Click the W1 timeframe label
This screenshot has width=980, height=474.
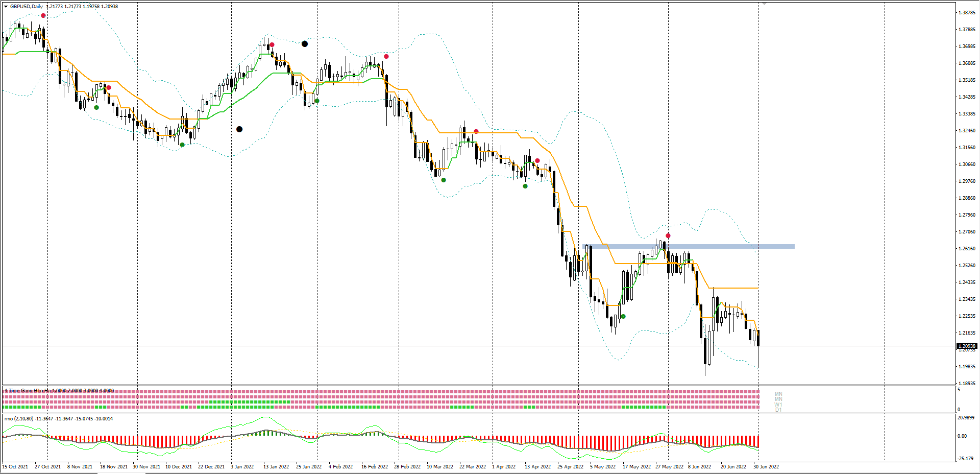click(778, 405)
